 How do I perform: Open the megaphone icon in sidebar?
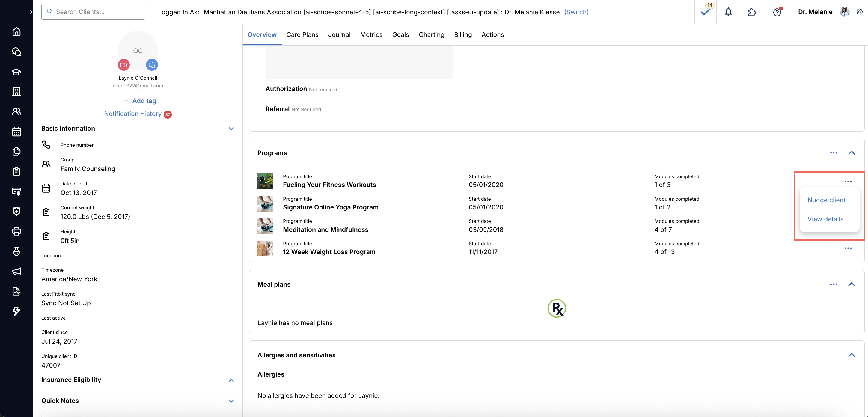[16, 271]
